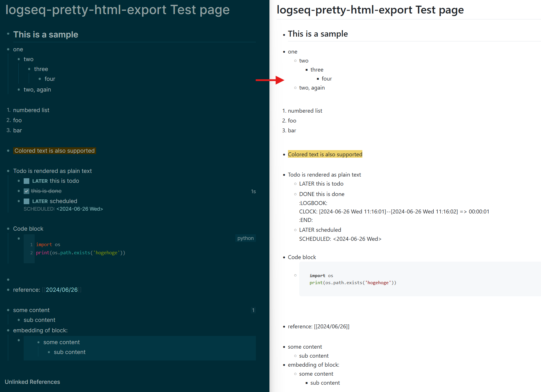Viewport: 541px width, 392px height.
Task: Click the LATER marker on 'this is todo'
Action: pos(40,181)
